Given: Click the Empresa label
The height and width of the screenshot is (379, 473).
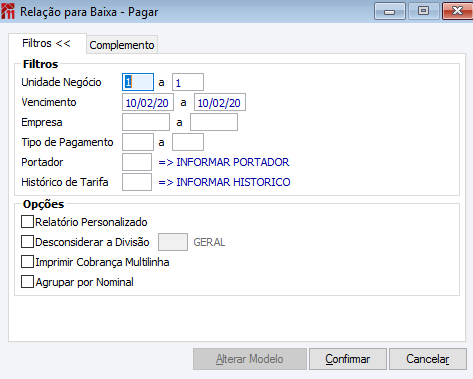Looking at the screenshot, I should tap(42, 122).
